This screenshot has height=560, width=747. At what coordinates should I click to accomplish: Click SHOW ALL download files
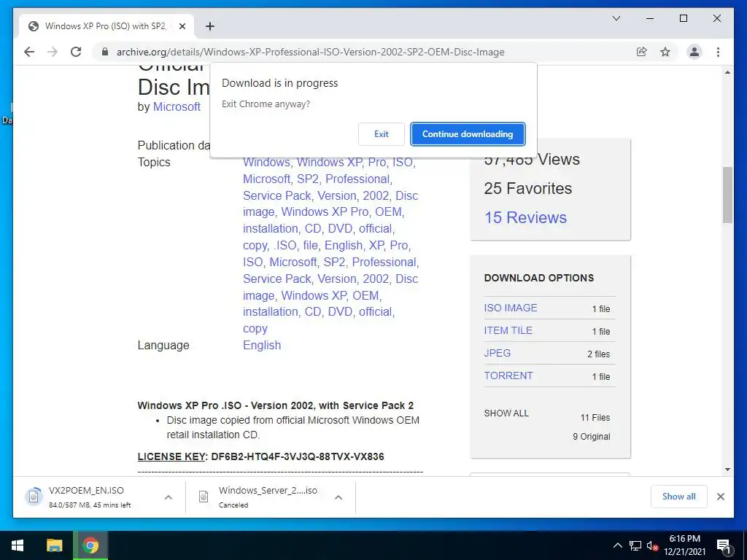coord(506,413)
